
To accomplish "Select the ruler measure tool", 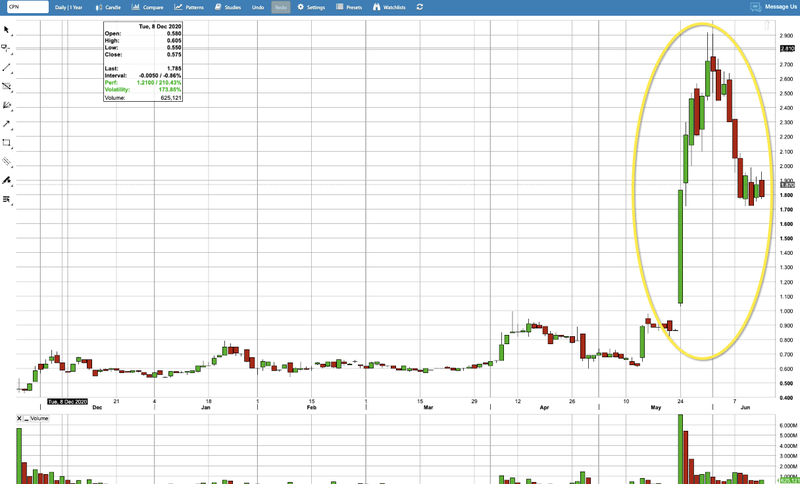I will (x=6, y=162).
